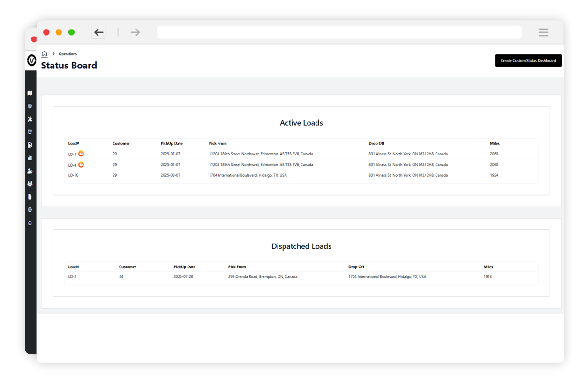The height and width of the screenshot is (392, 586).
Task: Select the document icon in the sidebar
Action: click(x=30, y=197)
